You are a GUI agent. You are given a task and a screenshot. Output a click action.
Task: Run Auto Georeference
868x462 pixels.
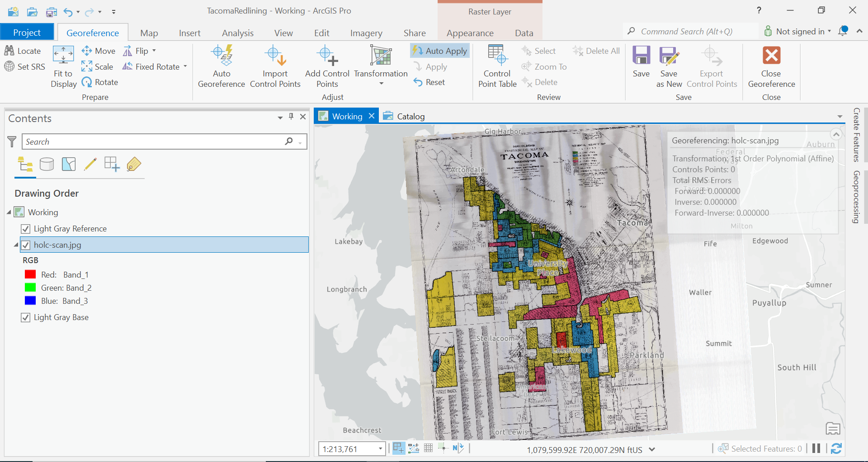[x=222, y=66]
